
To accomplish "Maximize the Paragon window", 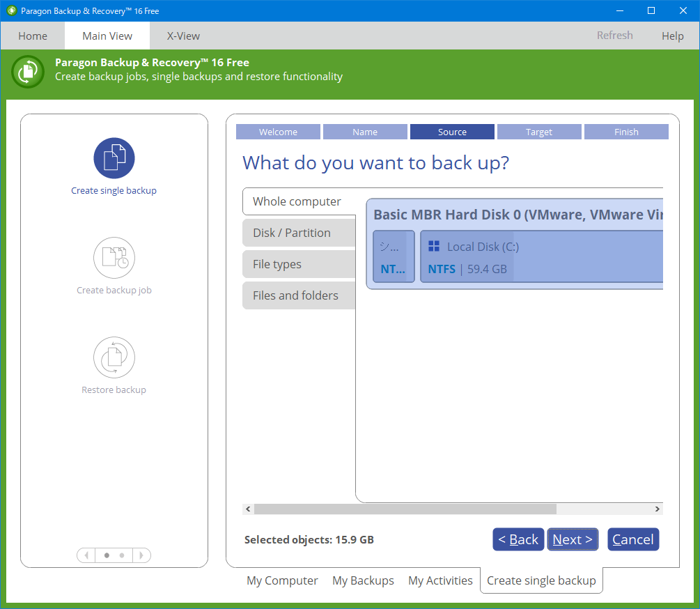I will coord(651,10).
